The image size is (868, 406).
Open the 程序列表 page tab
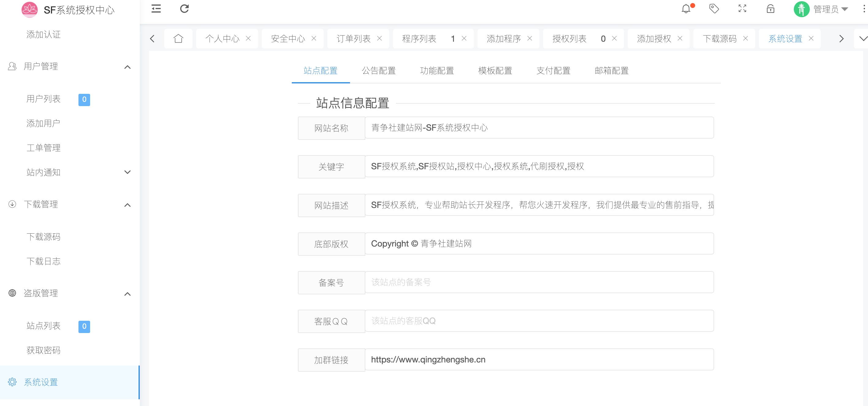[419, 39]
